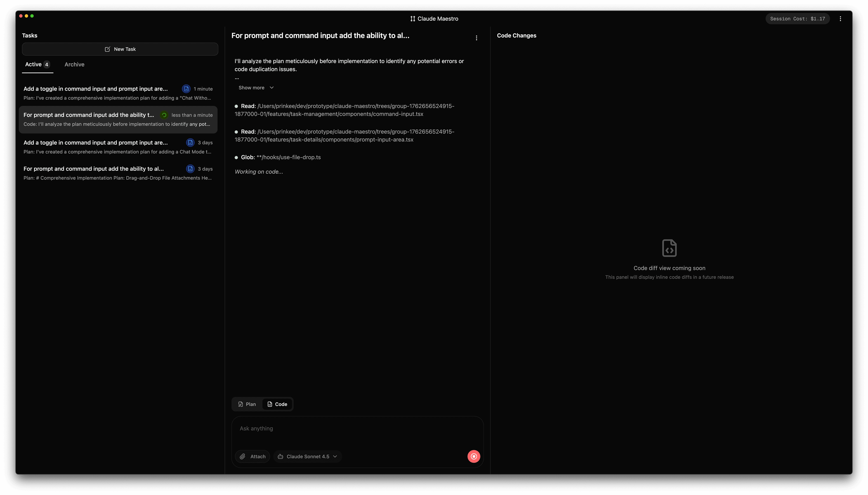Switch to the Archive tab

pyautogui.click(x=74, y=64)
